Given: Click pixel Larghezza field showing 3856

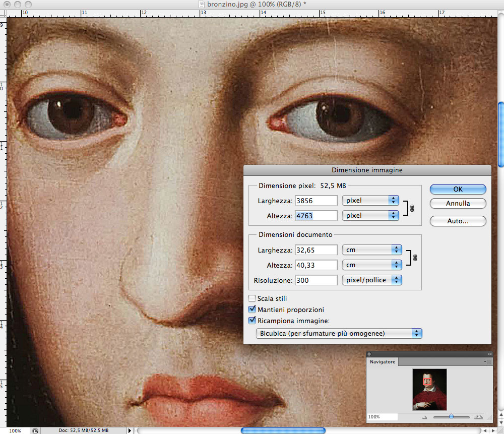Looking at the screenshot, I should pyautogui.click(x=317, y=201).
